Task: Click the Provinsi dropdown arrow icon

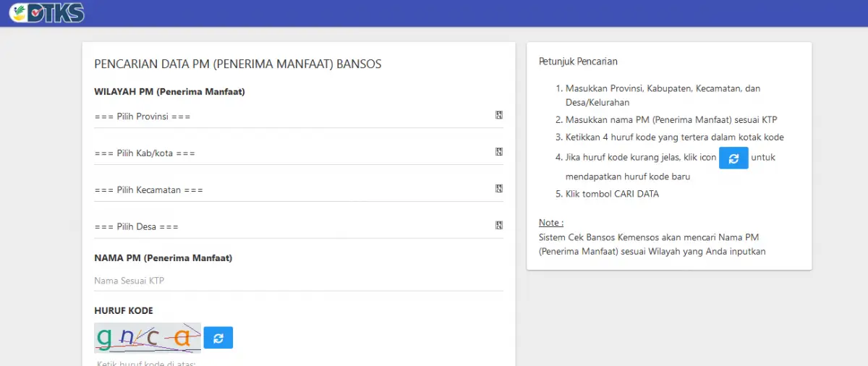Action: [x=499, y=115]
